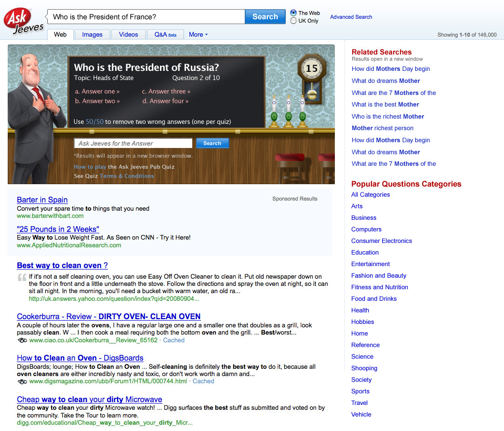Viewport: 504px width, 431px height.
Task: Open Food and Drinks category
Action: coord(374,299)
